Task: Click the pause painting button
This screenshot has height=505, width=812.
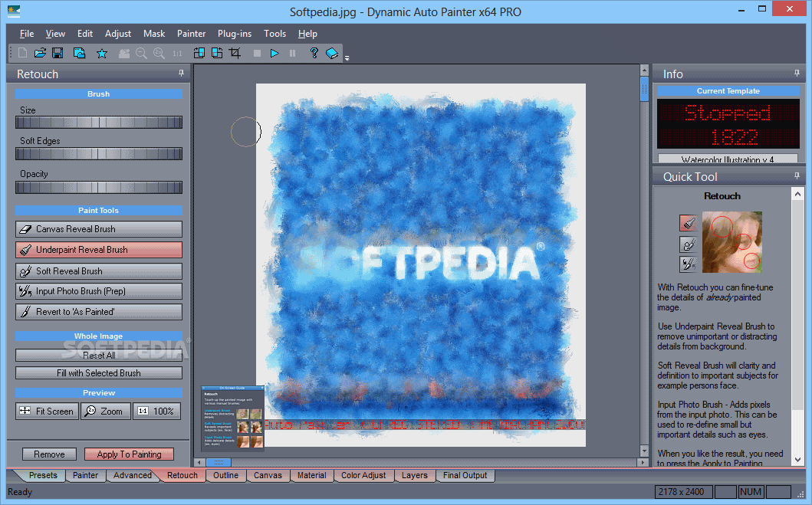Action: point(293,54)
